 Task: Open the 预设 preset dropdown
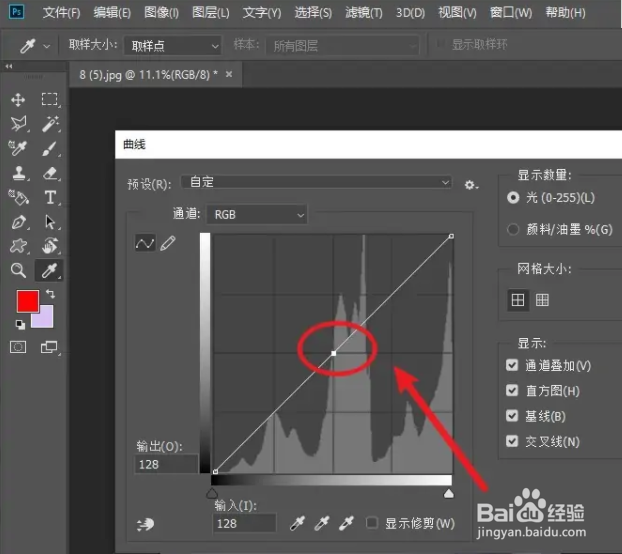point(316,182)
